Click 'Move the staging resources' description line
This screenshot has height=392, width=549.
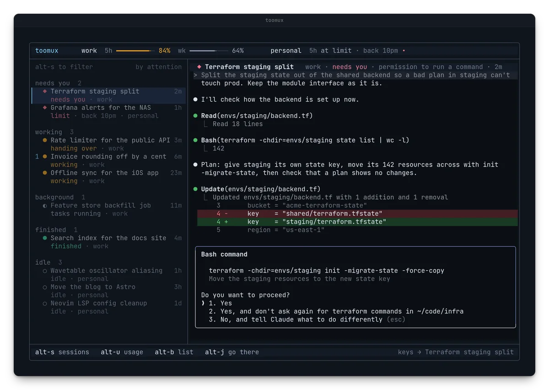coord(300,279)
